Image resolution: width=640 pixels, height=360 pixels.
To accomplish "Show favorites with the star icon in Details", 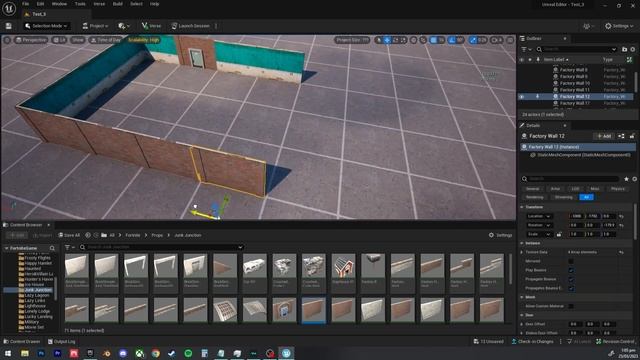I will tap(627, 179).
